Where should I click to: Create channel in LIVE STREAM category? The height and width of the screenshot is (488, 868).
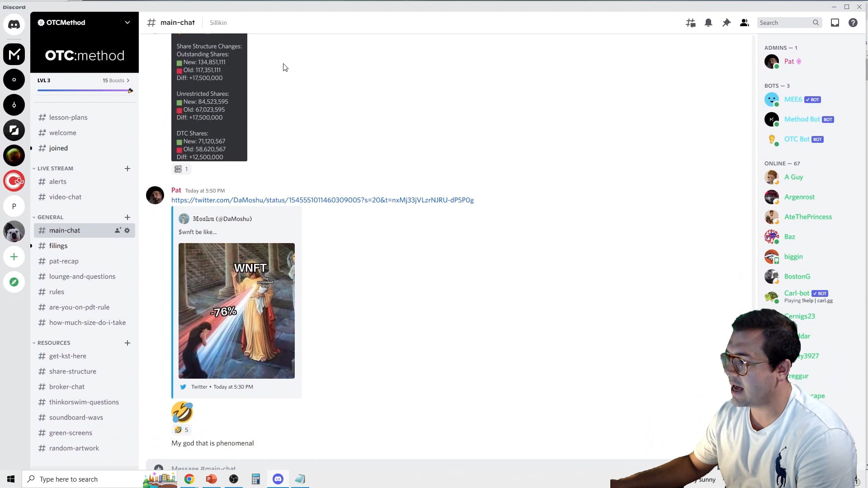pos(127,169)
